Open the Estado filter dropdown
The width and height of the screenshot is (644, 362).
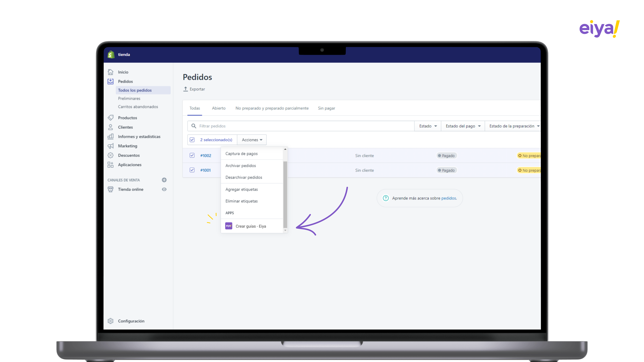428,126
